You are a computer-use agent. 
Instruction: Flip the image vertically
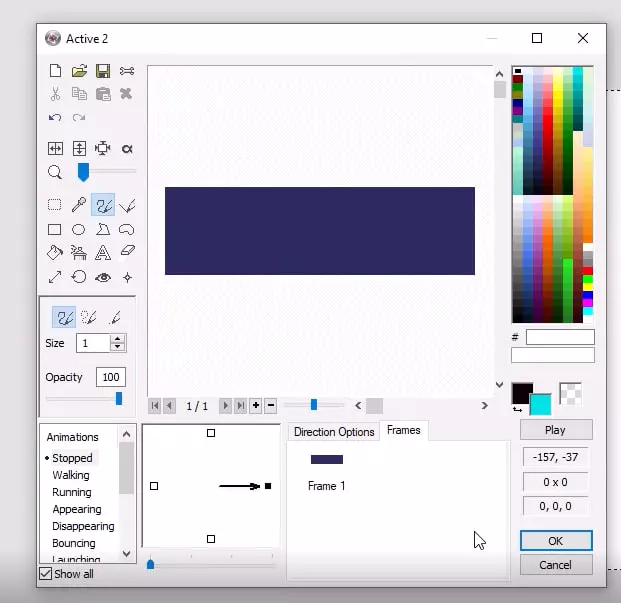coord(79,149)
